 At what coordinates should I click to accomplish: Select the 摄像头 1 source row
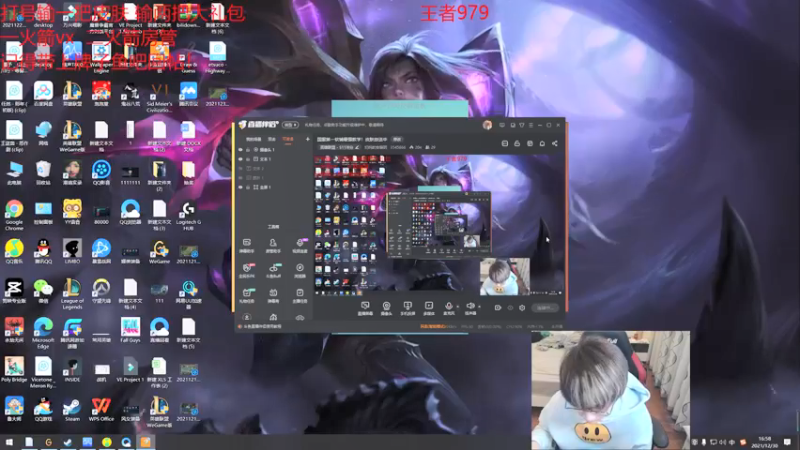coord(273,150)
